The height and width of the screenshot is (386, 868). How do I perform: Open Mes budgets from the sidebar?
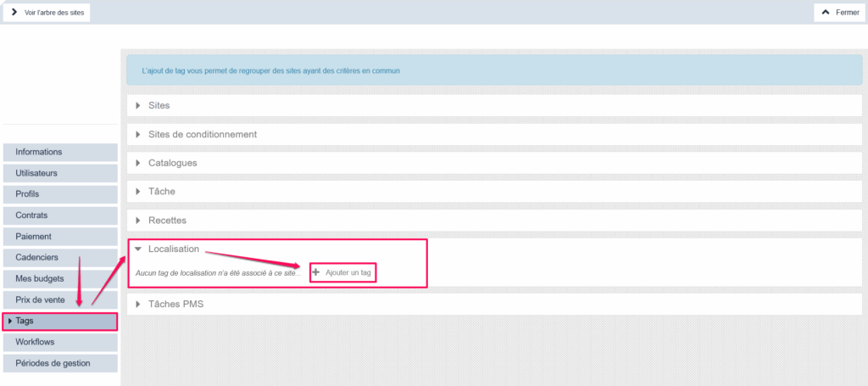tap(40, 278)
